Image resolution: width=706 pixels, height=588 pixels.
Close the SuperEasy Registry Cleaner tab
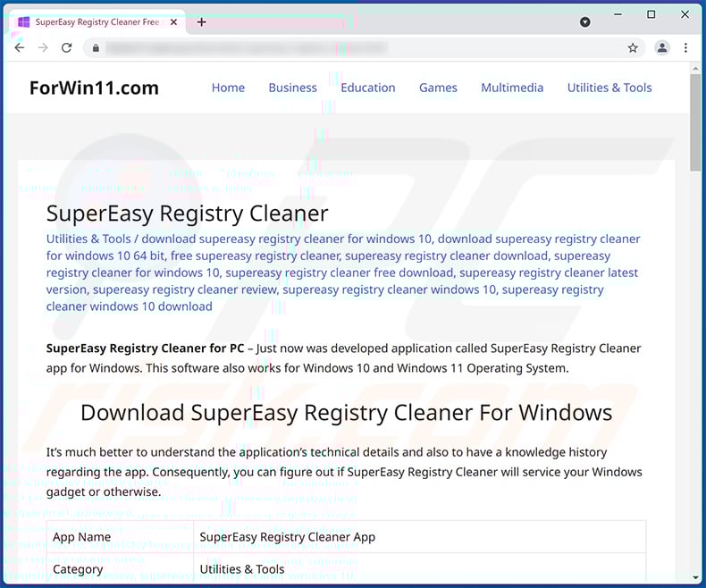pos(174,21)
